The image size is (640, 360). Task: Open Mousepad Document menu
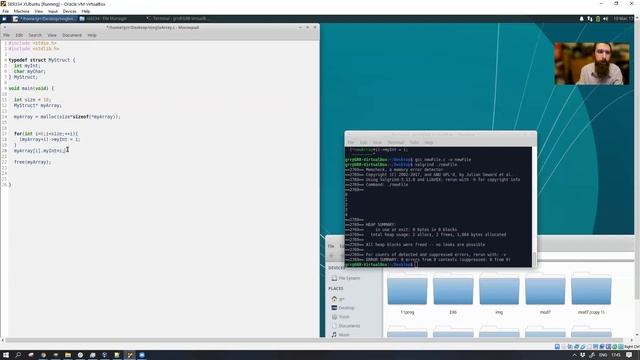(72, 36)
